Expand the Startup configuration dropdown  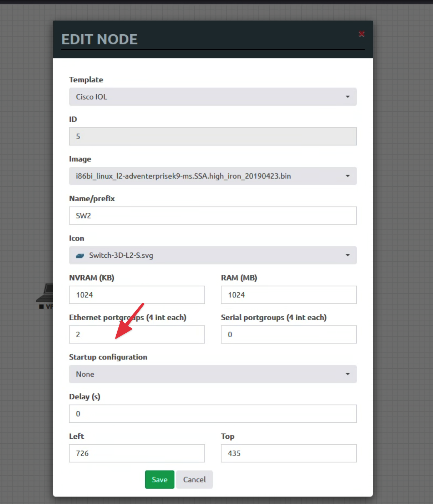[213, 374]
